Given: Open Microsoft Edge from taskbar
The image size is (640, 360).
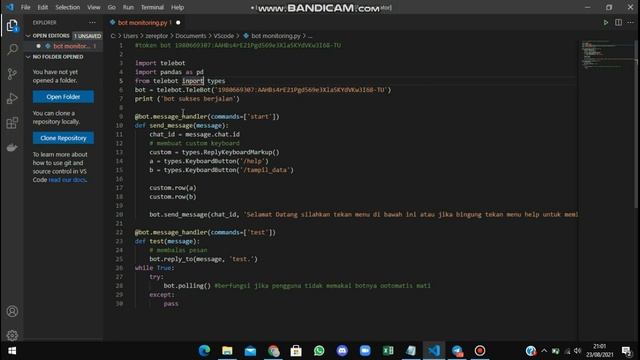Looking at the screenshot, I should [204, 351].
